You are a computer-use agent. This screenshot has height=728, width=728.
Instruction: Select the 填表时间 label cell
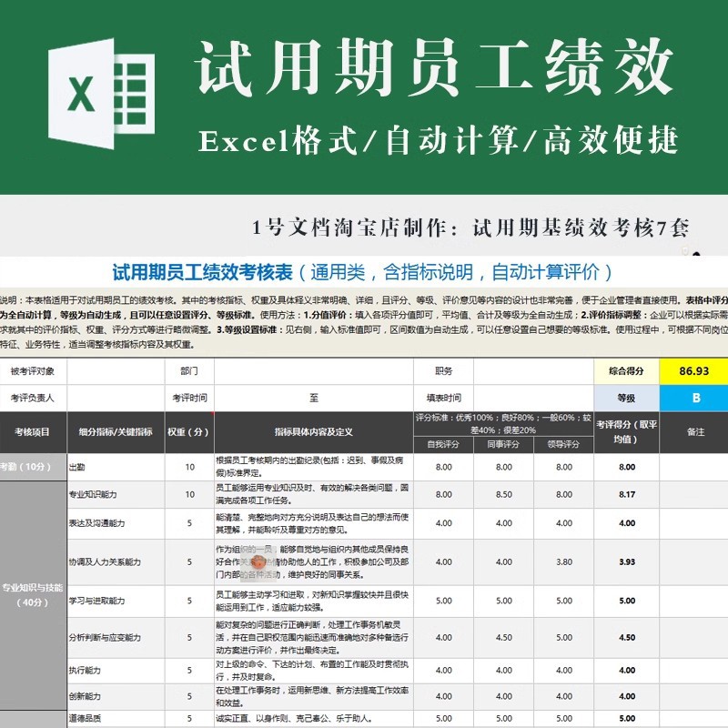[x=443, y=398]
